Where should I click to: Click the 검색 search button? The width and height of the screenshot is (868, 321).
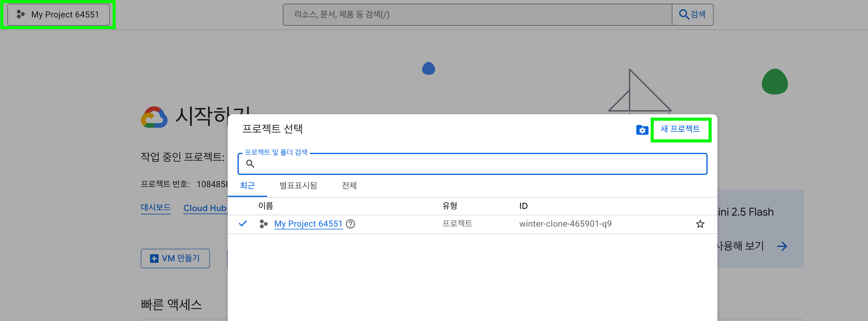tap(692, 14)
